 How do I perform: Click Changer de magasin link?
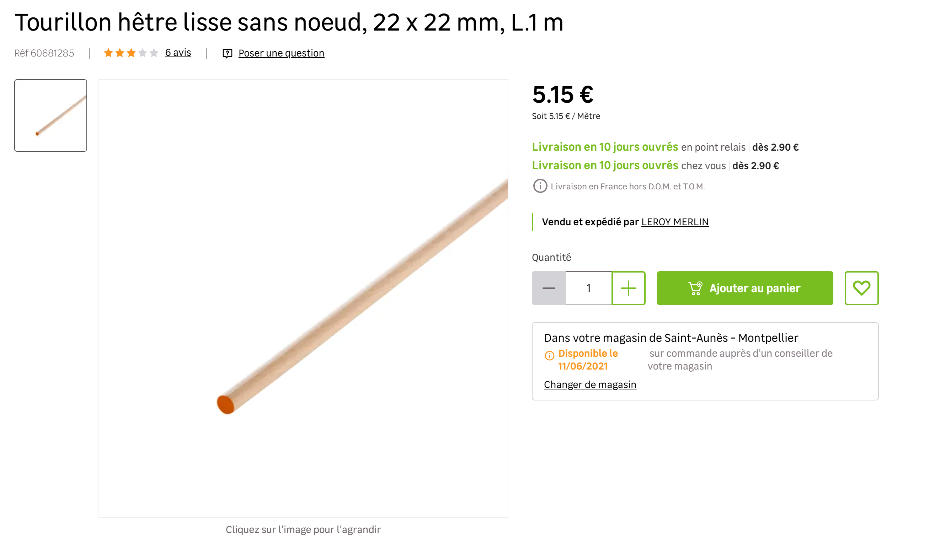pos(590,384)
